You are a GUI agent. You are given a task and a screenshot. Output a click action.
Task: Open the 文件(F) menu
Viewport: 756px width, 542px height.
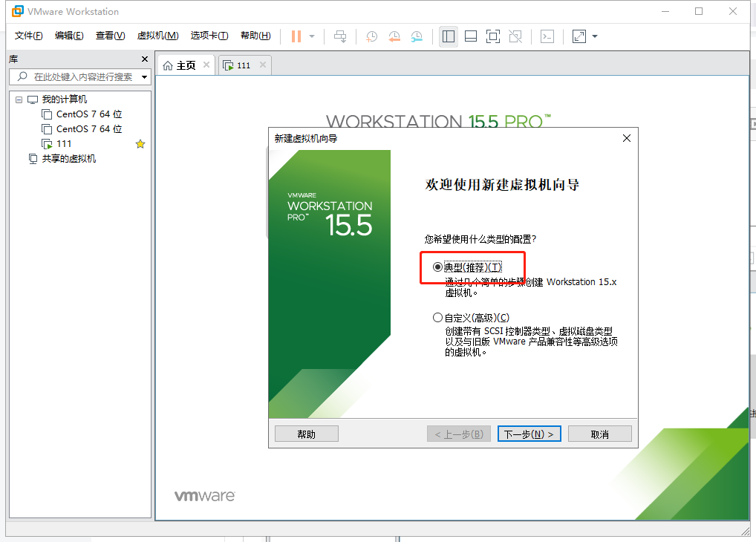(28, 36)
